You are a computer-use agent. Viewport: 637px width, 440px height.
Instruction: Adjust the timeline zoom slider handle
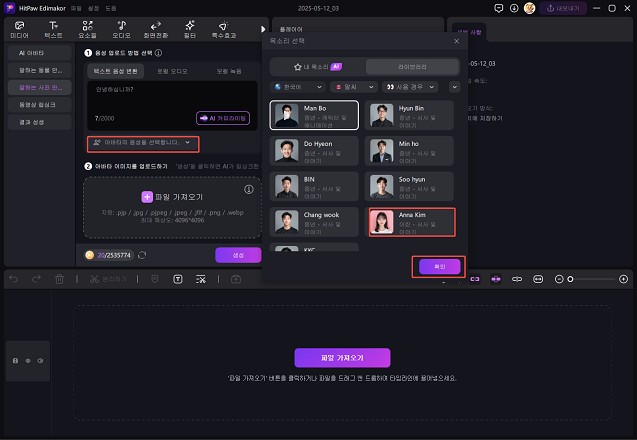(570, 279)
